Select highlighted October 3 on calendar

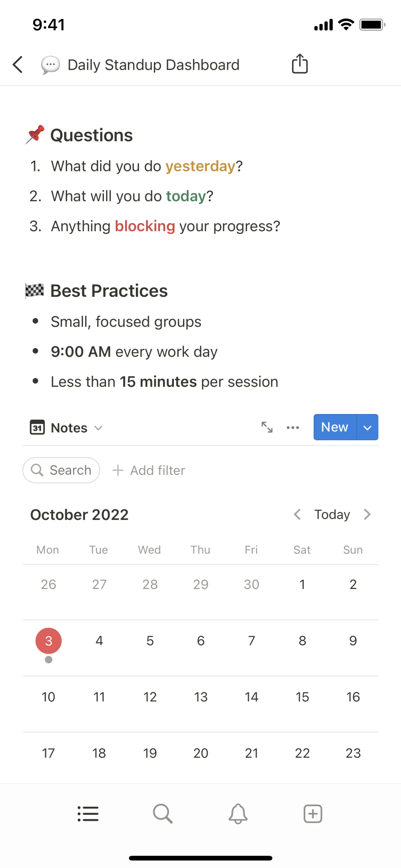tap(48, 641)
